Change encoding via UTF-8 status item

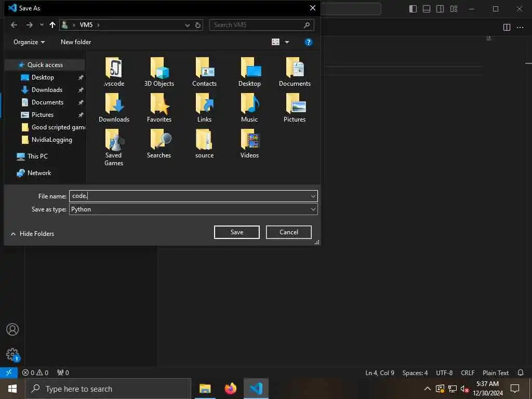pos(444,373)
